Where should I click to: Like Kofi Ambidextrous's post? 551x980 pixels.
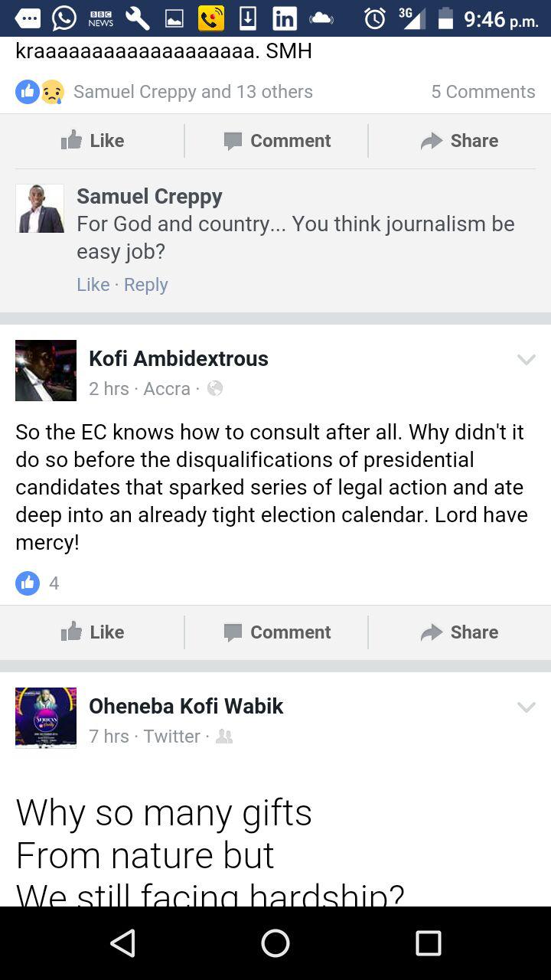click(93, 632)
